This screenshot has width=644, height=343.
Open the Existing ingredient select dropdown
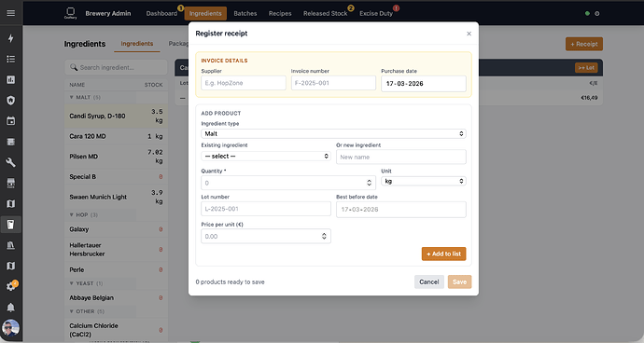pos(266,157)
